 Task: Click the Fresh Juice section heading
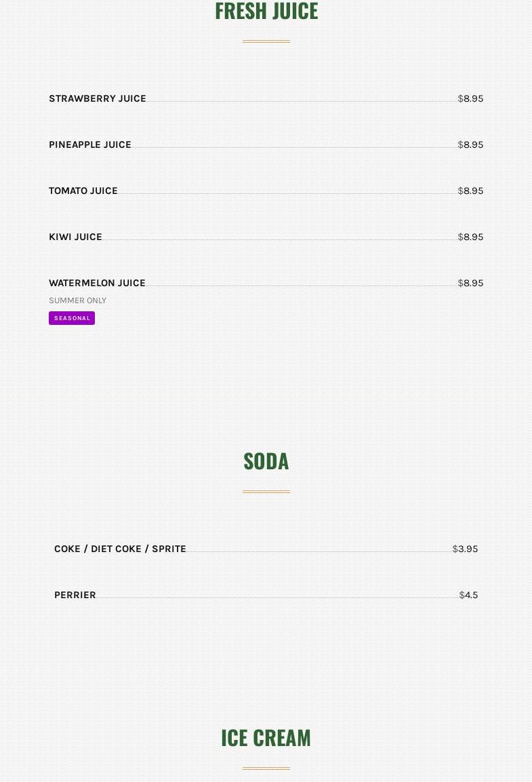tap(266, 12)
